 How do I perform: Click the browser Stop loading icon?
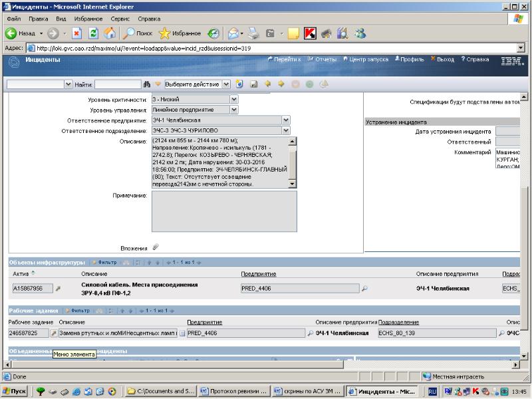pyautogui.click(x=76, y=33)
